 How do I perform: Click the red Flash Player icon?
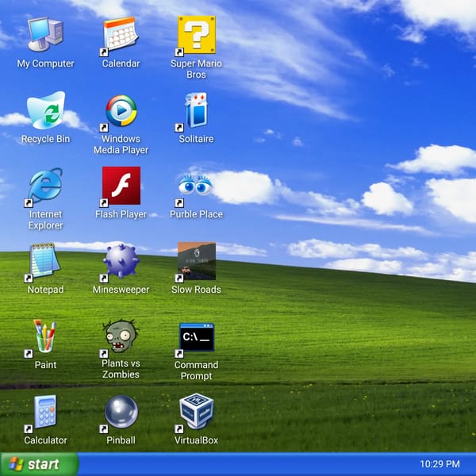(x=121, y=185)
